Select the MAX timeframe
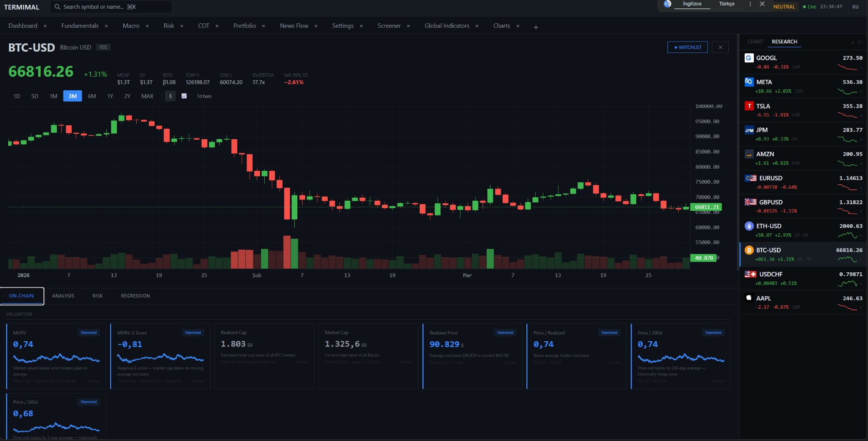The width and height of the screenshot is (868, 441). pyautogui.click(x=147, y=96)
